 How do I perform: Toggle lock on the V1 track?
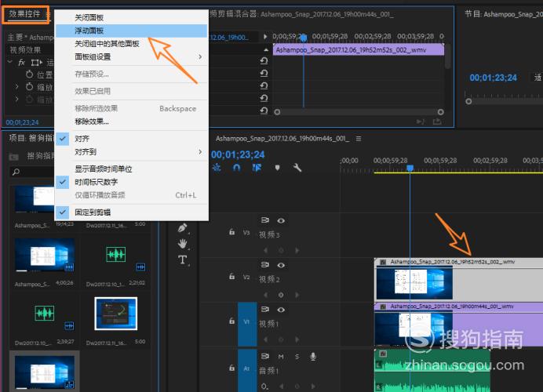[x=231, y=321]
